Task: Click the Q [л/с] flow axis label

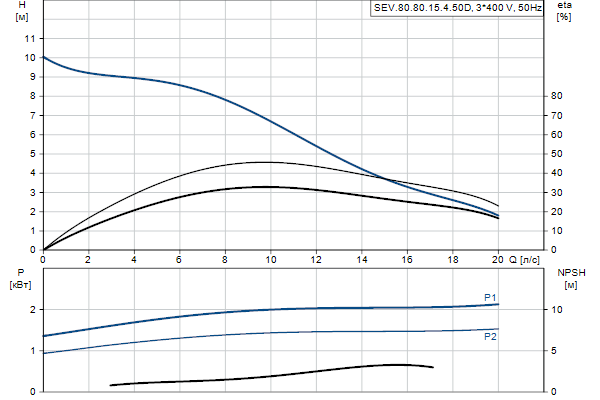Action: coord(522,260)
